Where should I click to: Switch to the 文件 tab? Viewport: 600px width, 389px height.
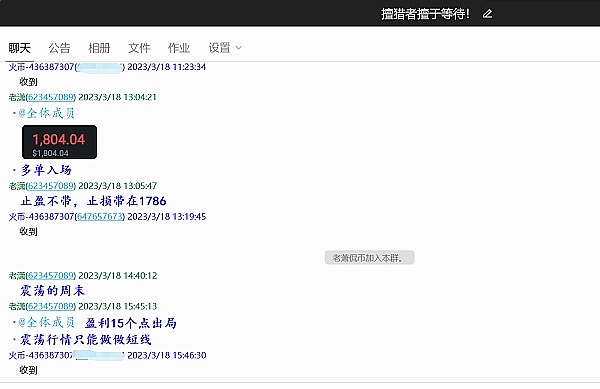139,48
